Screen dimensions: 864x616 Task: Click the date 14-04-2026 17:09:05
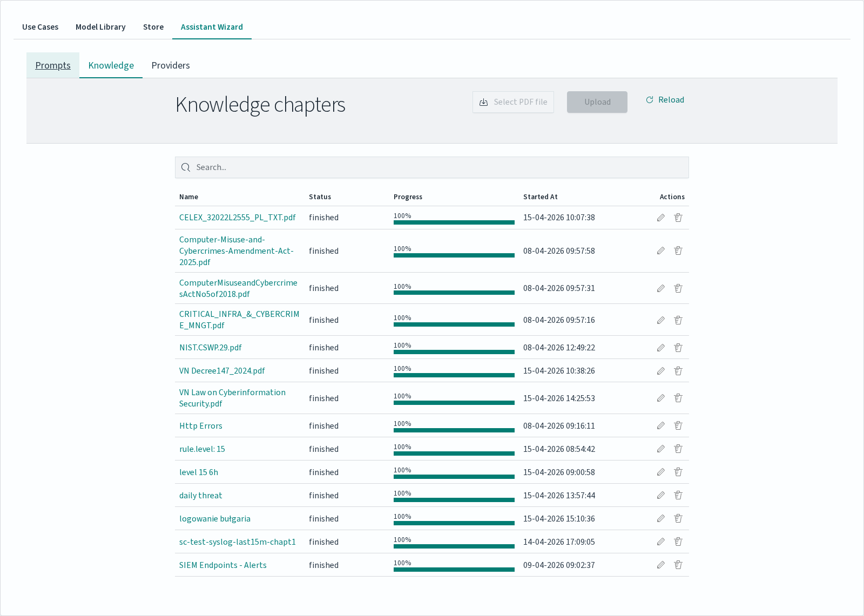click(x=559, y=542)
